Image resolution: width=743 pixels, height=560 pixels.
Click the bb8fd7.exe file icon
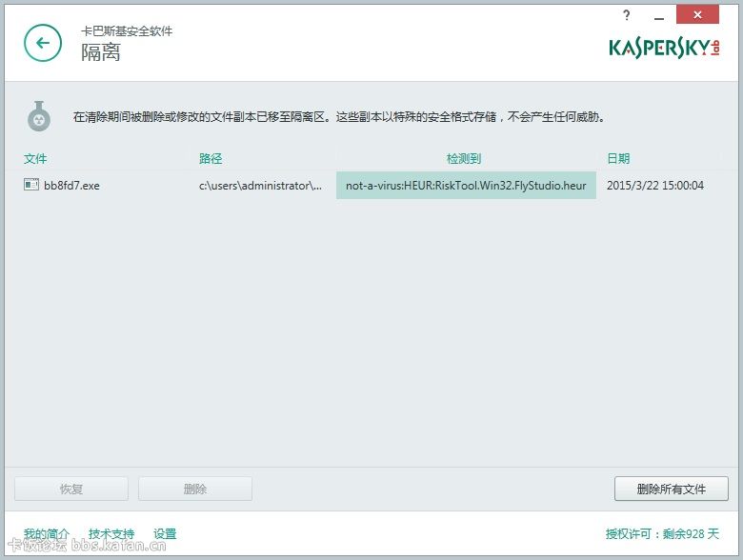[31, 185]
